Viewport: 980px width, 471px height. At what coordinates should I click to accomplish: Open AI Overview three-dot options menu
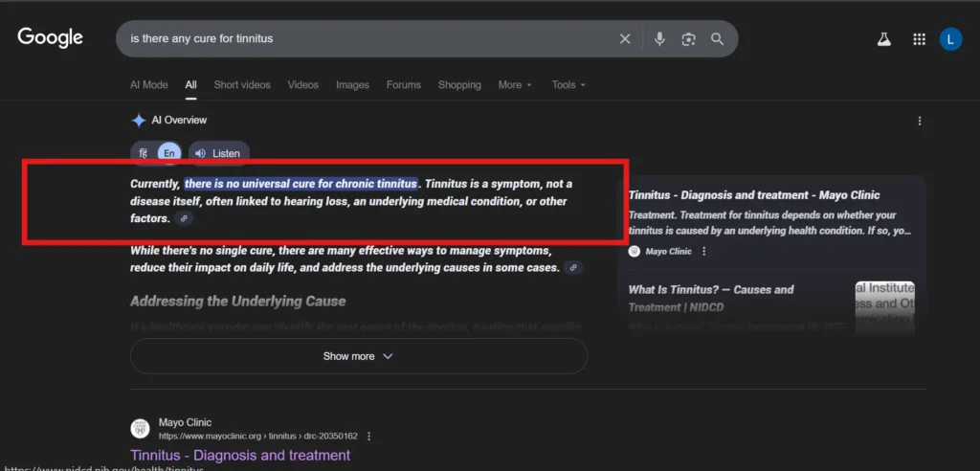tap(919, 121)
